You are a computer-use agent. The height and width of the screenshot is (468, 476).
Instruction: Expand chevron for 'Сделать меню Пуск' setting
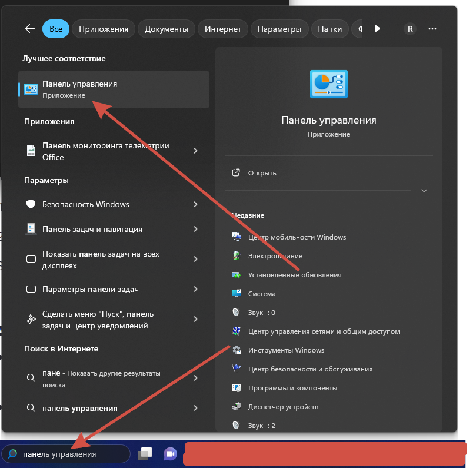point(196,319)
